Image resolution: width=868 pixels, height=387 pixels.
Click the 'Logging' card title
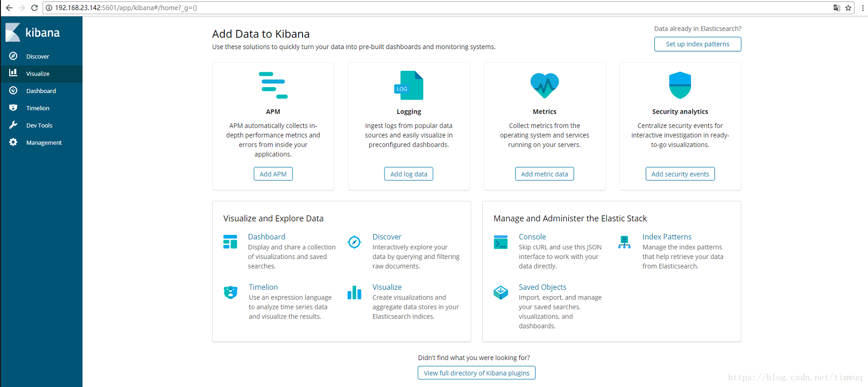[408, 112]
